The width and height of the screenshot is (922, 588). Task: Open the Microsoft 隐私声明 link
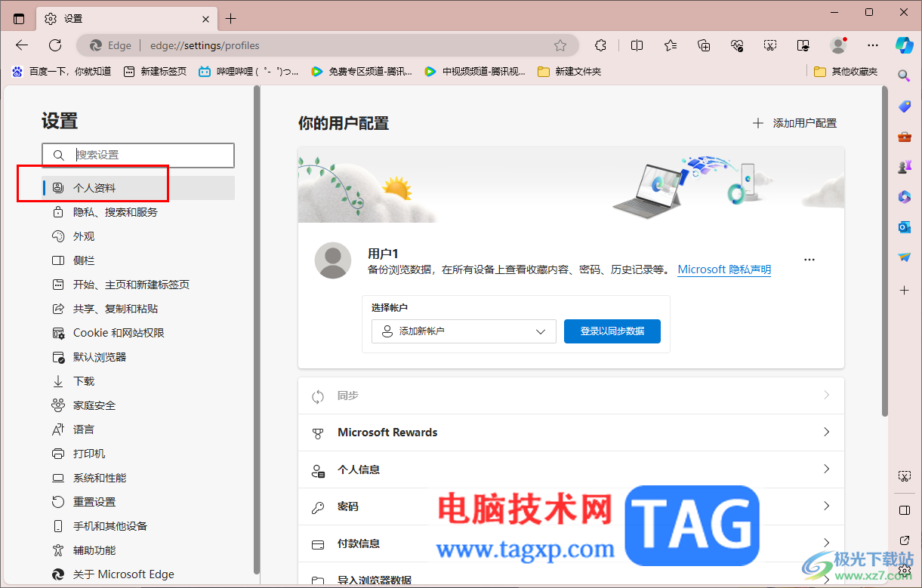tap(723, 269)
